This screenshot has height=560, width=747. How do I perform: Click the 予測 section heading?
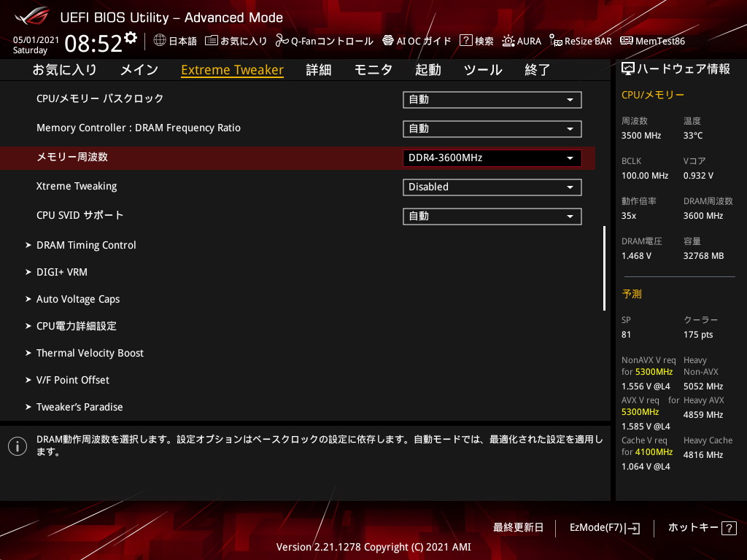point(632,294)
